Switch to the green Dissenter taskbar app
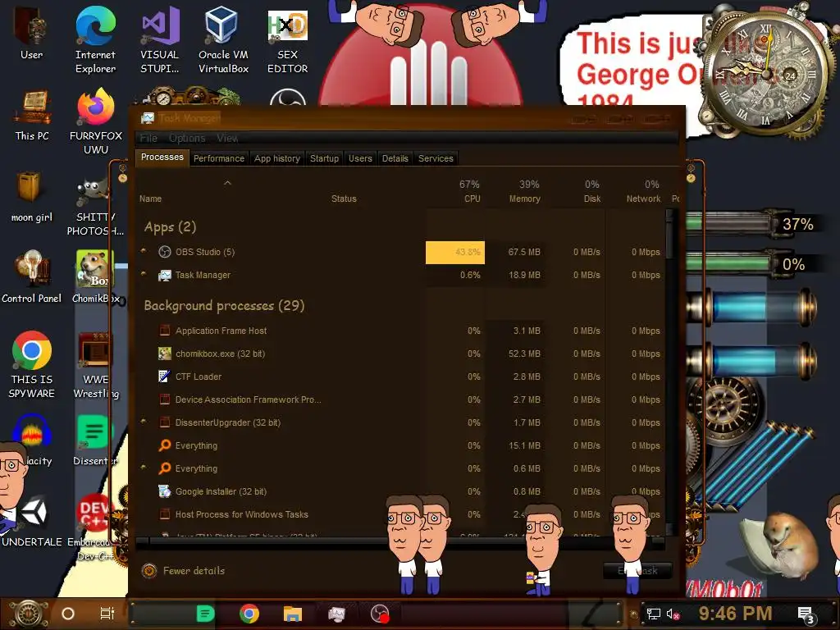This screenshot has height=630, width=840. tap(205, 614)
